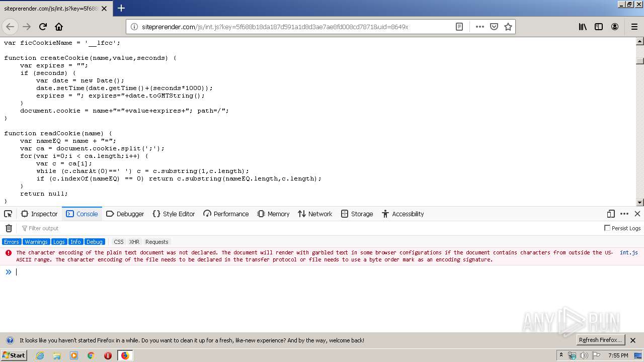
Task: Open the int.js source link
Action: click(629, 253)
